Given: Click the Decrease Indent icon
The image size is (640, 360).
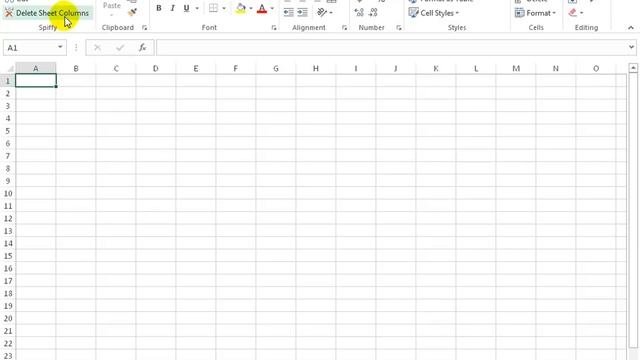Looking at the screenshot, I should (x=289, y=13).
